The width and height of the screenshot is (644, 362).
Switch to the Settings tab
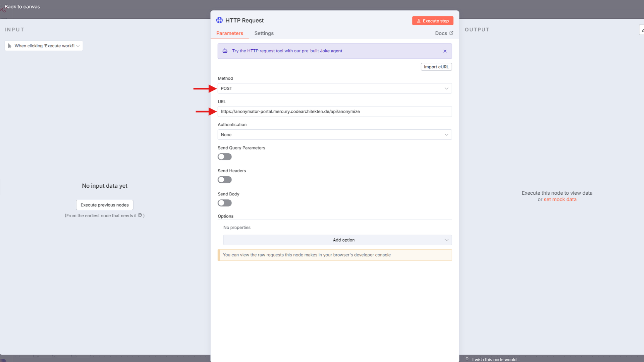(264, 33)
